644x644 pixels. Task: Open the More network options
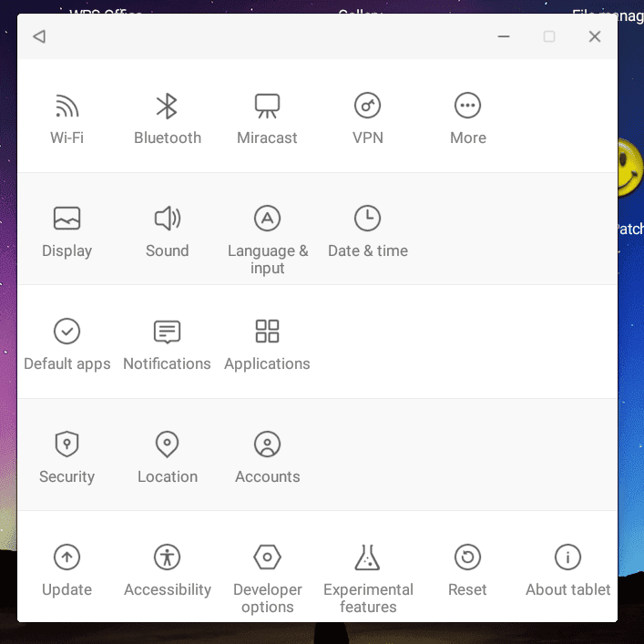click(x=468, y=118)
